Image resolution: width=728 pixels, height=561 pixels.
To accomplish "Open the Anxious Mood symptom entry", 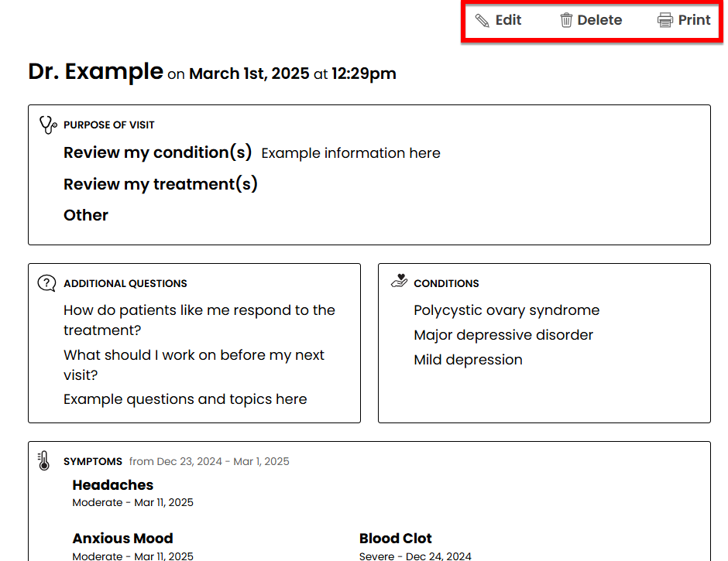I will point(122,539).
